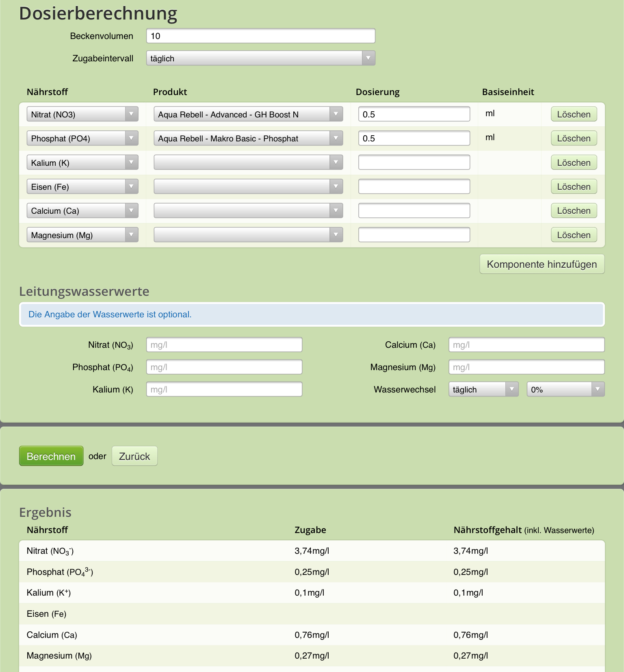Open the Wasserwechsel percentage dropdown
The image size is (624, 672).
point(565,389)
